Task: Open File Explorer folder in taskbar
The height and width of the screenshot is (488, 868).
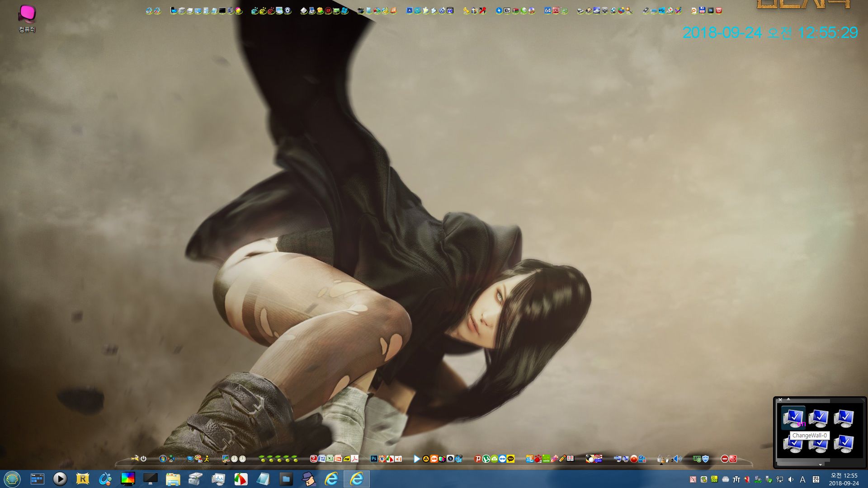Action: (x=173, y=479)
